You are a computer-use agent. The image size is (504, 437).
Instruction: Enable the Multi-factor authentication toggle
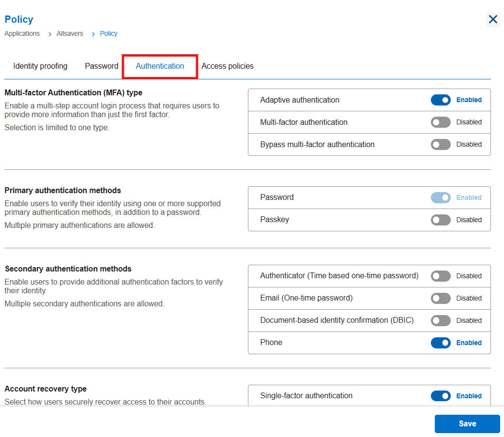[441, 122]
